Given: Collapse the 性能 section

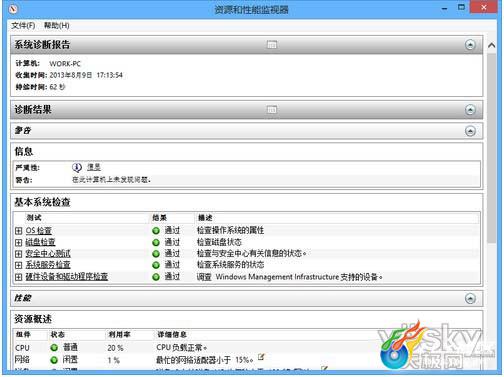Looking at the screenshot, I should click(x=470, y=298).
